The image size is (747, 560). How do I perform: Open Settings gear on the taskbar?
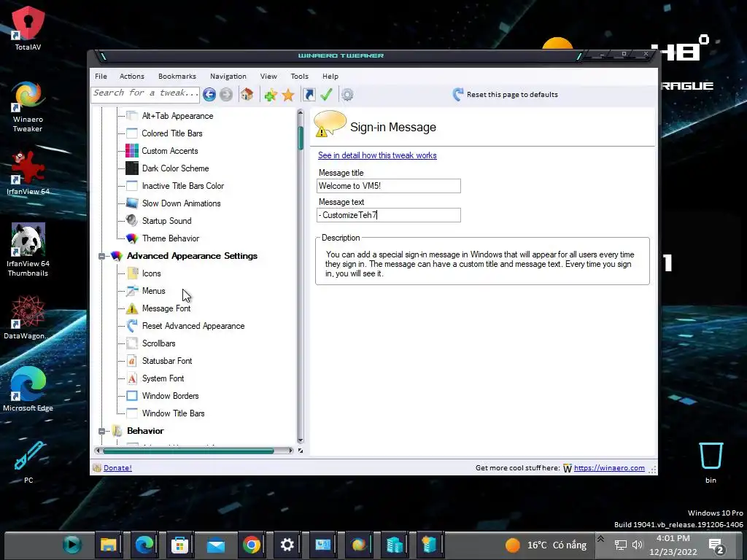pos(287,544)
